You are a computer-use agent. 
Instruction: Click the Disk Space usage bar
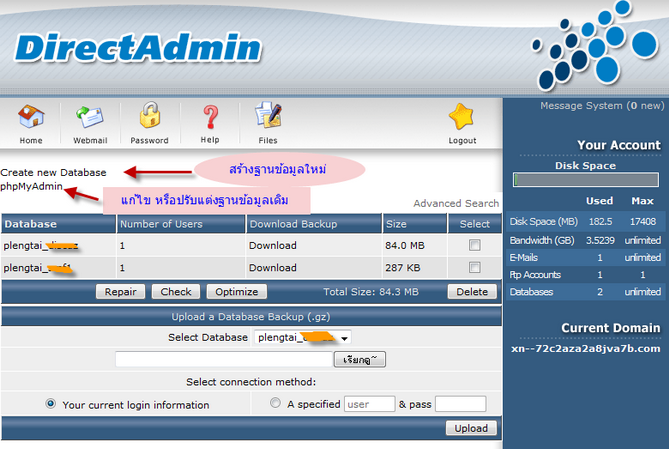(x=585, y=180)
